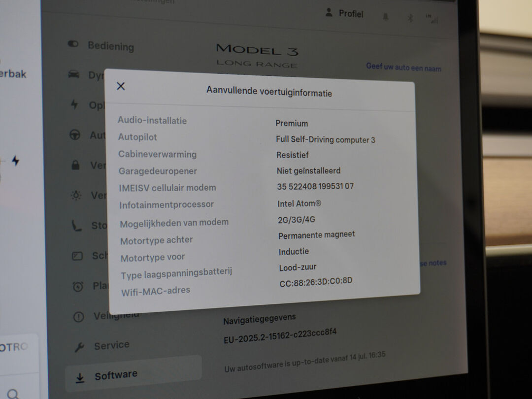
Task: Close the Aanvullende voertuiginformatie dialog
Action: [121, 86]
